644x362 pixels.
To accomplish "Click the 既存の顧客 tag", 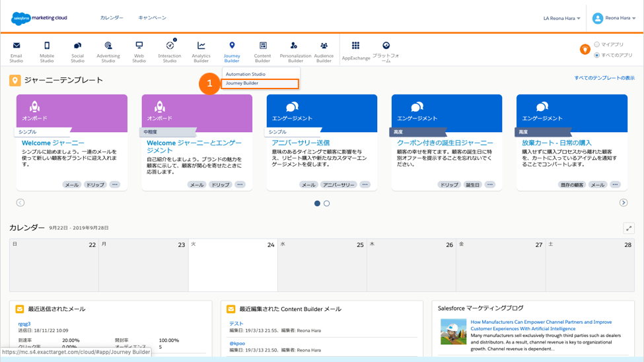I will (x=572, y=185).
